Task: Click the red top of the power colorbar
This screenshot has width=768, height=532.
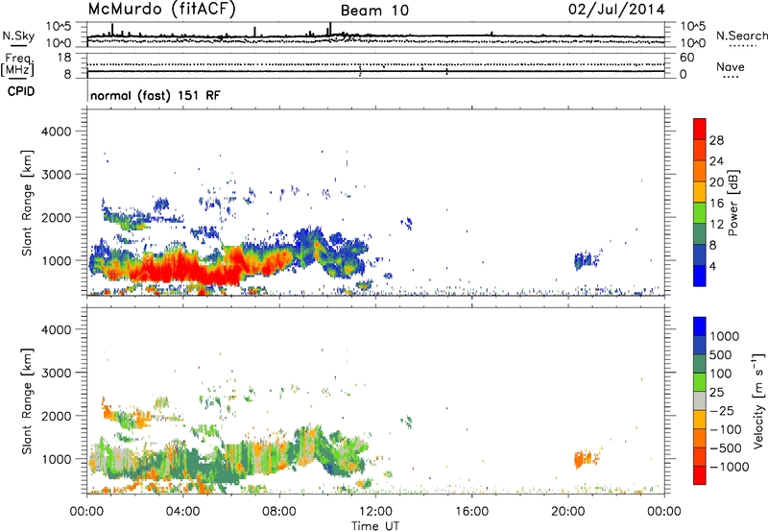Action: pos(700,129)
